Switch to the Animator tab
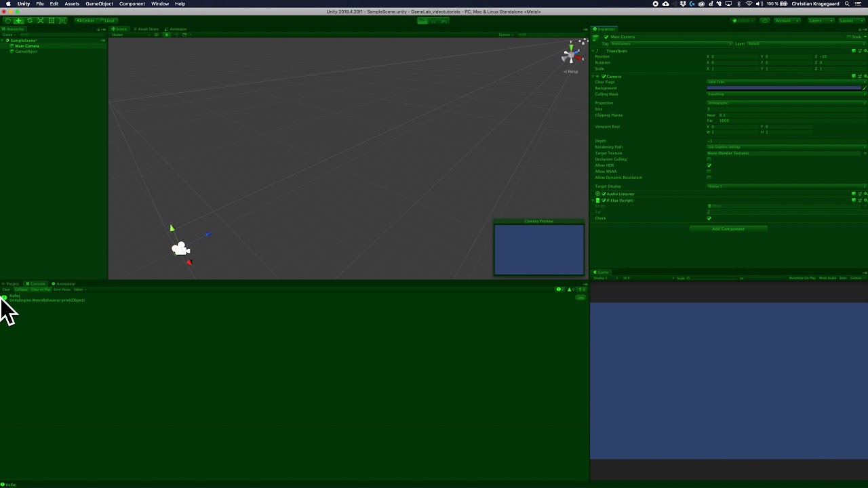Viewport: 868px width, 488px height. (176, 29)
